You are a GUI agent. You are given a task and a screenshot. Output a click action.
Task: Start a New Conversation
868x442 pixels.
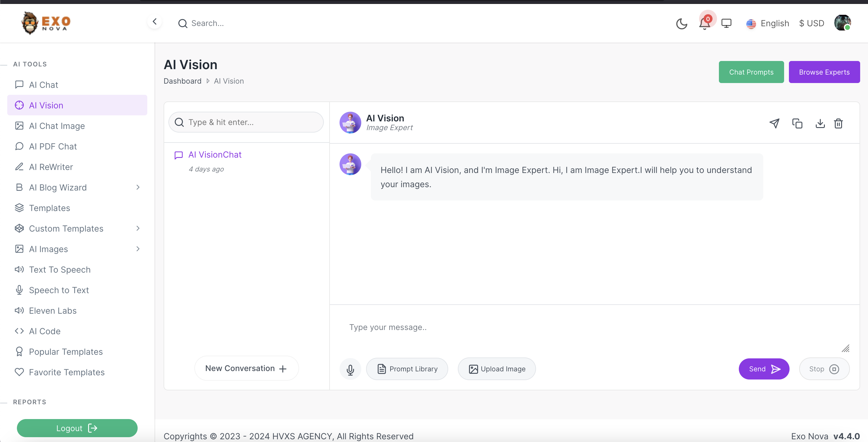coord(246,368)
